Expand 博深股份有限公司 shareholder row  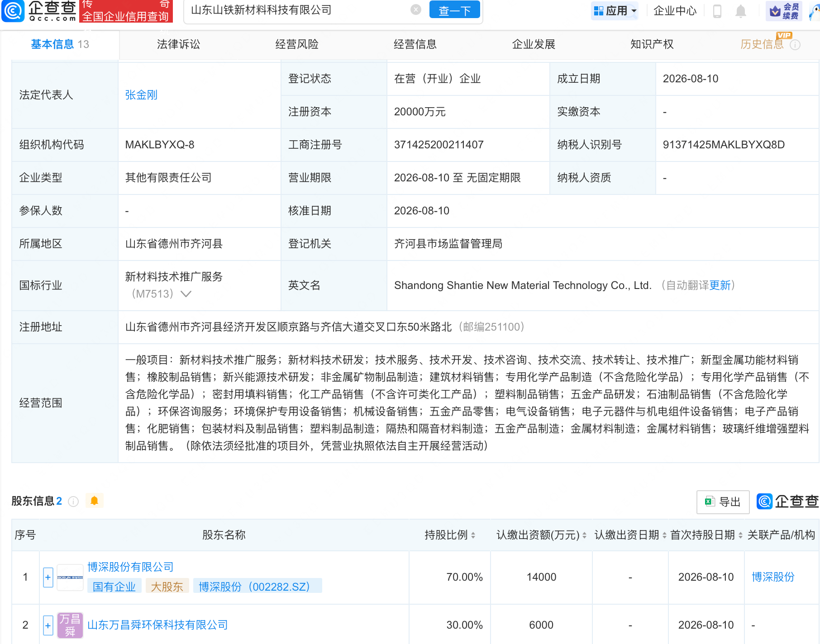(x=48, y=578)
